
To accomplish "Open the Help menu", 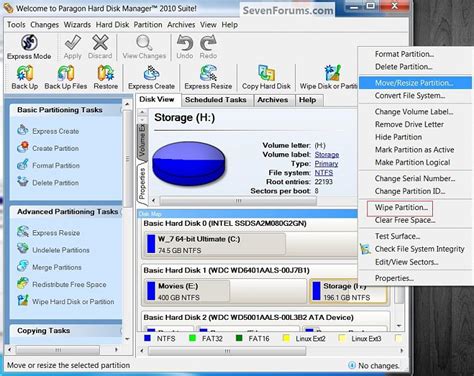I will pos(230,25).
